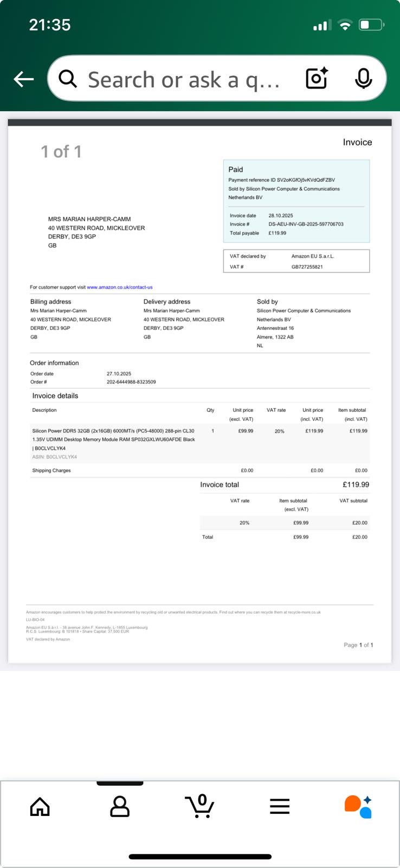Tap the back arrow to go back
Screen dimensions: 400x868
pos(24,79)
